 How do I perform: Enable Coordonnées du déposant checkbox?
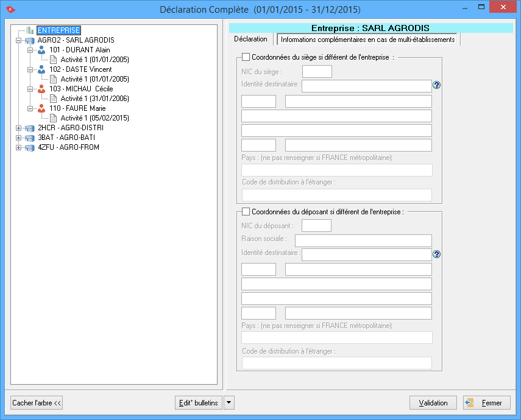click(x=246, y=212)
